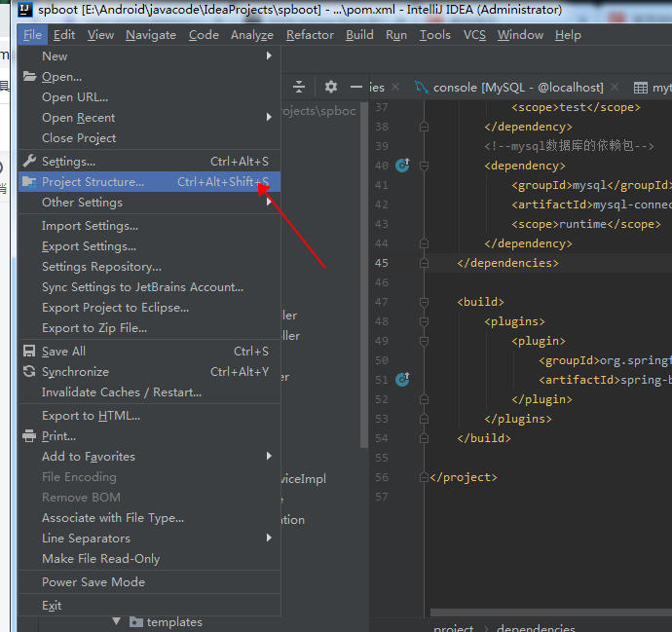This screenshot has width=672, height=632.
Task: Choose Export Settings...
Action: pyautogui.click(x=150, y=246)
